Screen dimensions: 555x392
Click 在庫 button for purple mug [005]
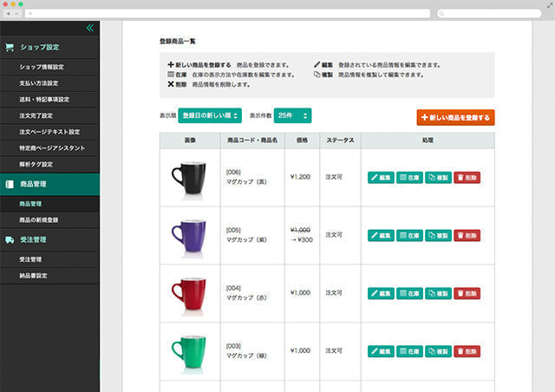click(409, 235)
